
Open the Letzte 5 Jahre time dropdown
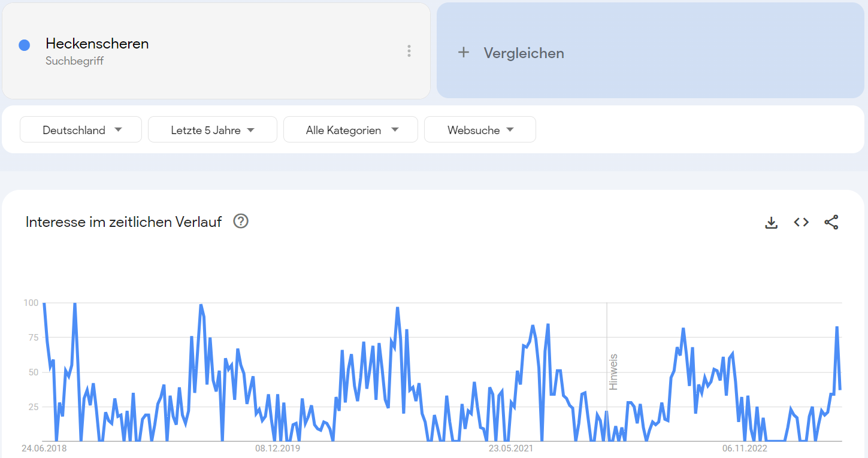212,129
